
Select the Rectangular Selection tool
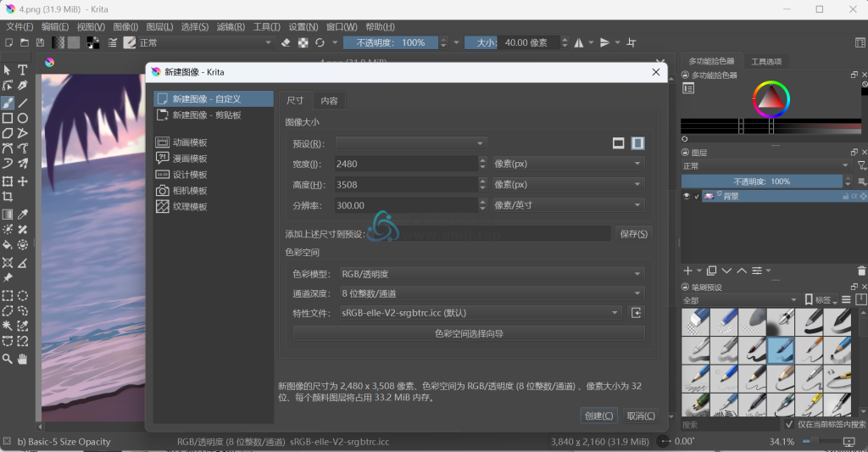8,296
